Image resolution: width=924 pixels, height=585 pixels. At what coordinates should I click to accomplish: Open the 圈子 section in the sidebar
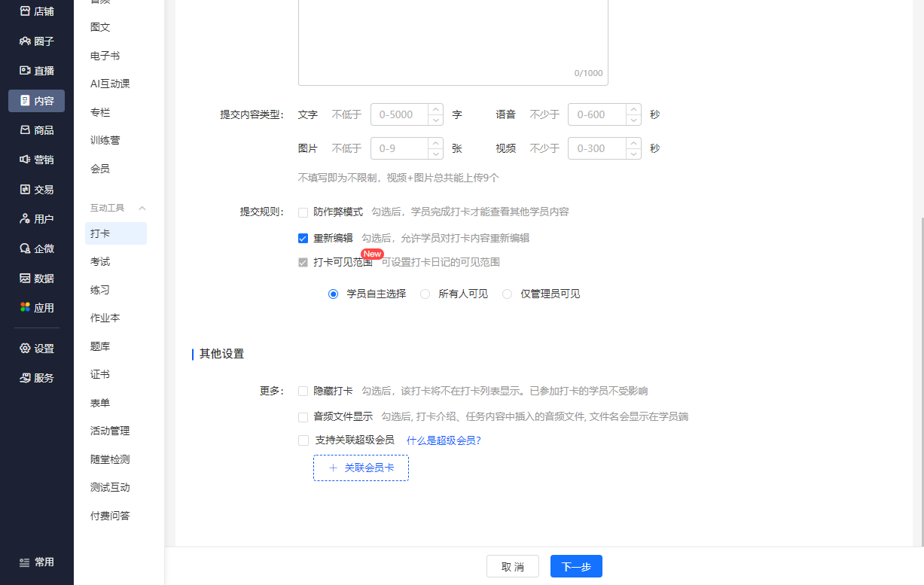[x=35, y=39]
